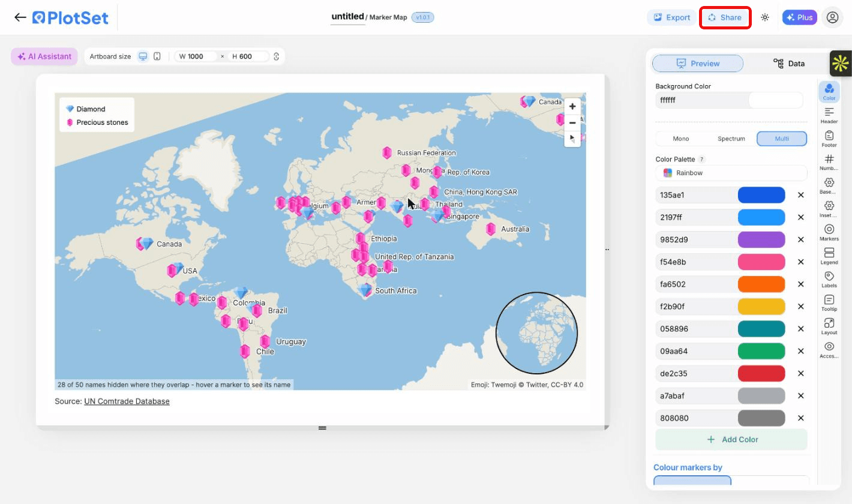
Task: Zoom in on the map
Action: click(572, 106)
